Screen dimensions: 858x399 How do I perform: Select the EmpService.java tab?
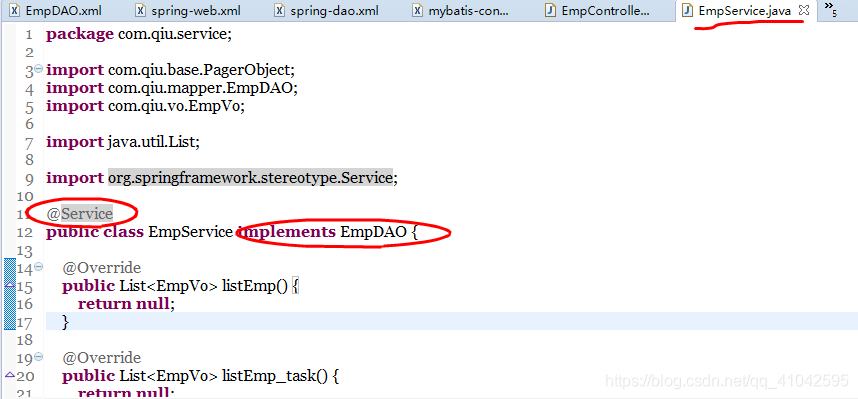point(744,10)
